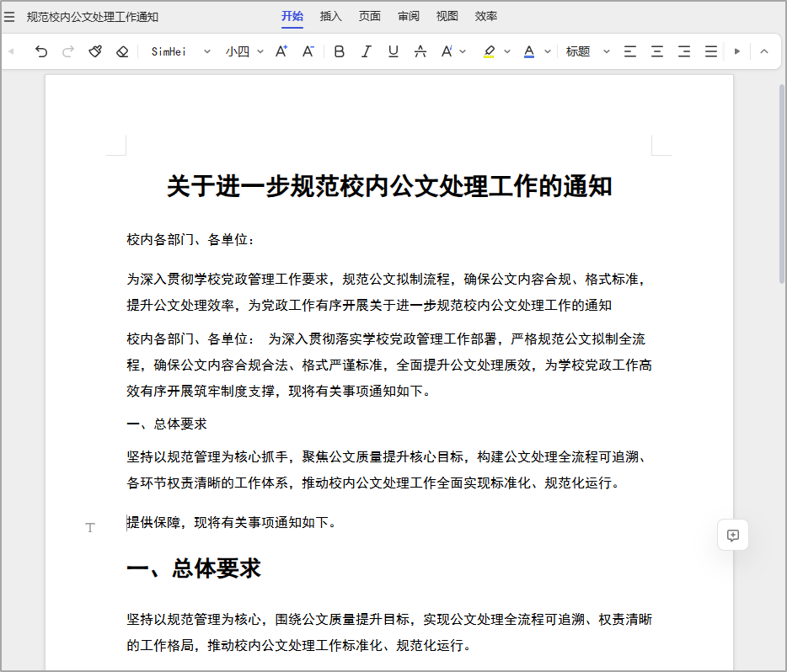Open the hamburger menu beside document title

click(x=8, y=16)
